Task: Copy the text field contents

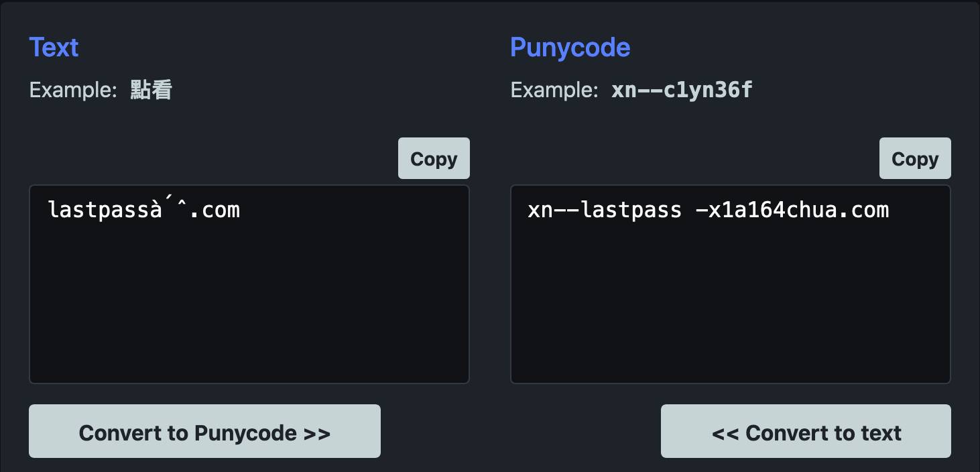Action: point(433,158)
